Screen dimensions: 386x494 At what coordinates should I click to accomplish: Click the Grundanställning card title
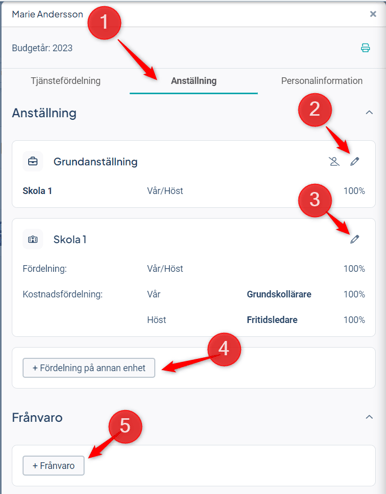pyautogui.click(x=95, y=162)
